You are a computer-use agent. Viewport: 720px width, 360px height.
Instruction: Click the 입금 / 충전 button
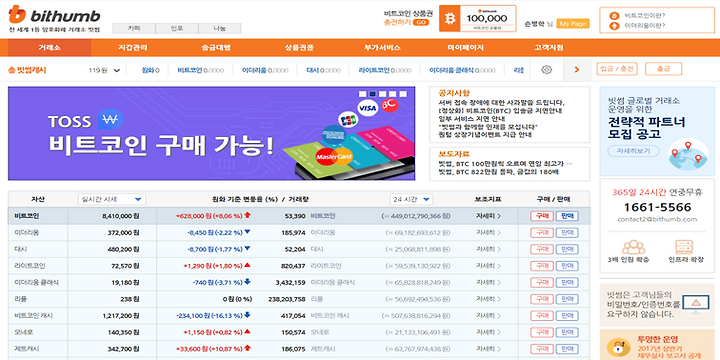pos(617,69)
